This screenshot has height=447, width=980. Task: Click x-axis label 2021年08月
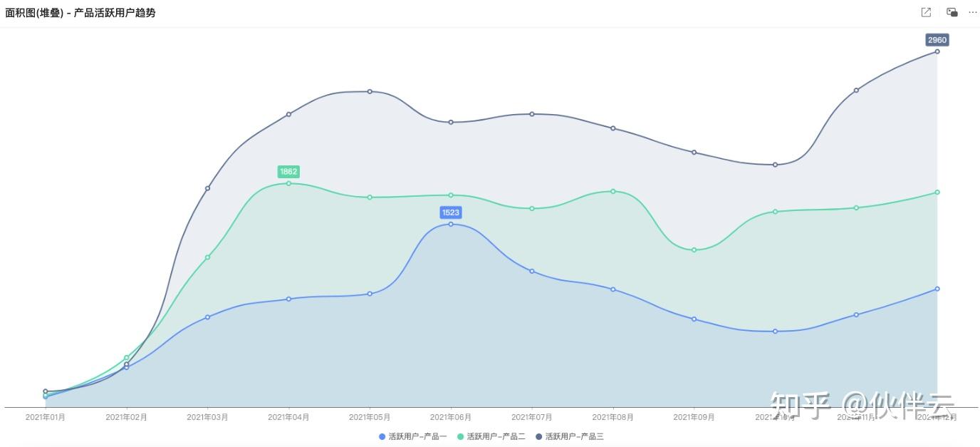coord(613,417)
